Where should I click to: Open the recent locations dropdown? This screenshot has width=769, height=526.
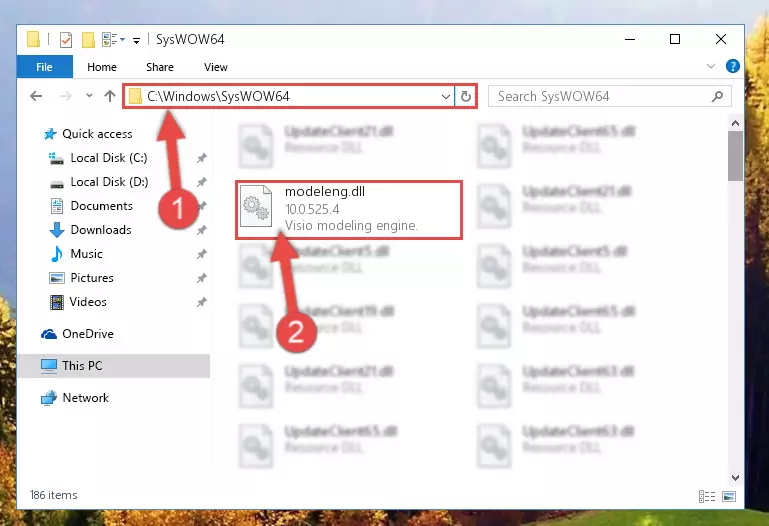(x=89, y=96)
